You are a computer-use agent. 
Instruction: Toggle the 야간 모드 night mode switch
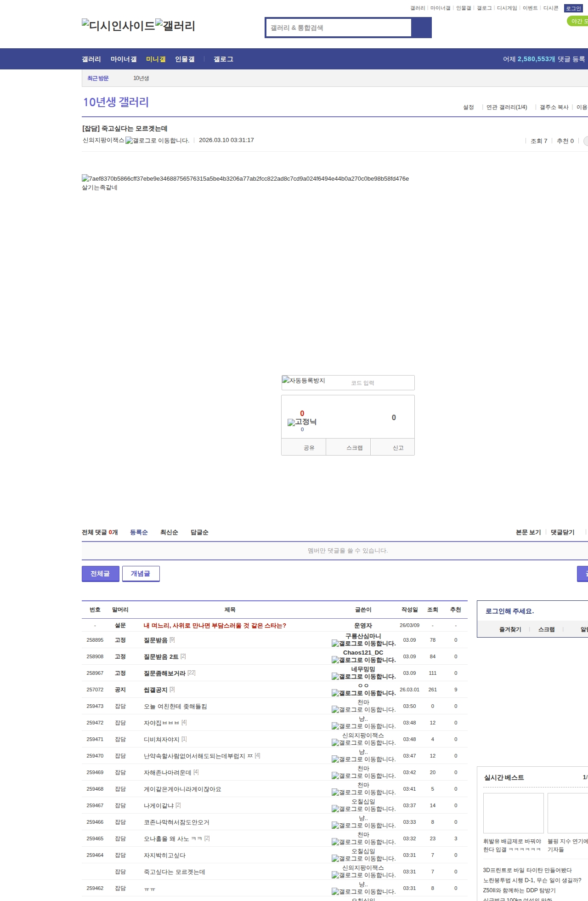pos(578,21)
